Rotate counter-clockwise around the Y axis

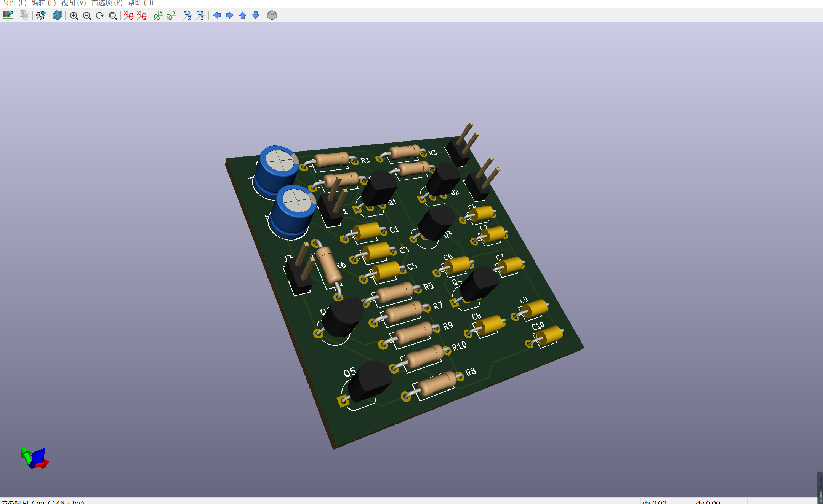click(x=171, y=15)
